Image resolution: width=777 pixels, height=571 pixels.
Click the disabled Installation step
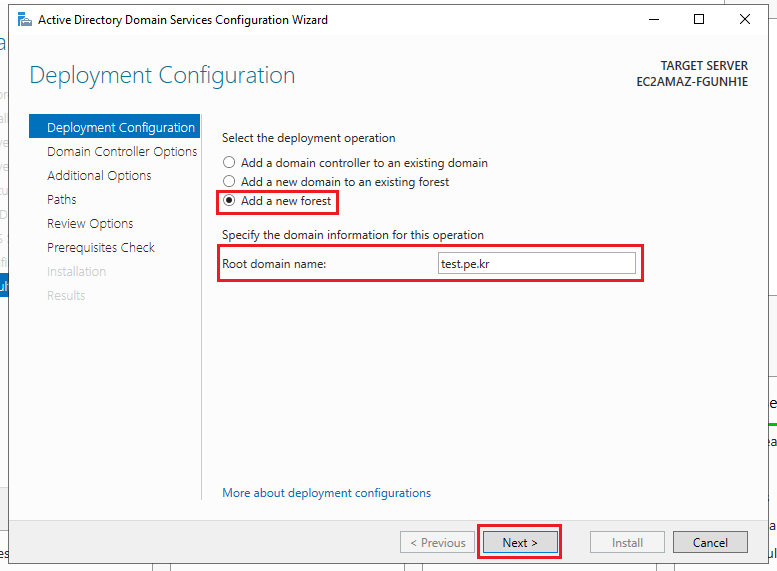[76, 272]
